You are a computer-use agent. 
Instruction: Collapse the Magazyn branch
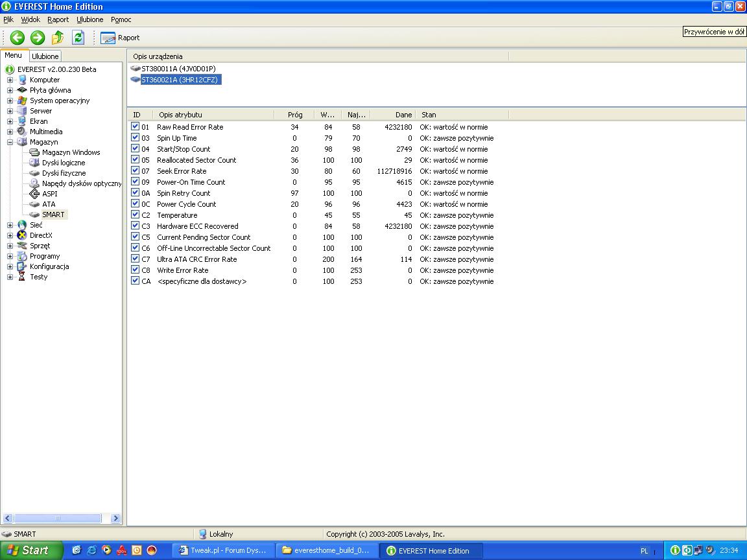coord(10,143)
